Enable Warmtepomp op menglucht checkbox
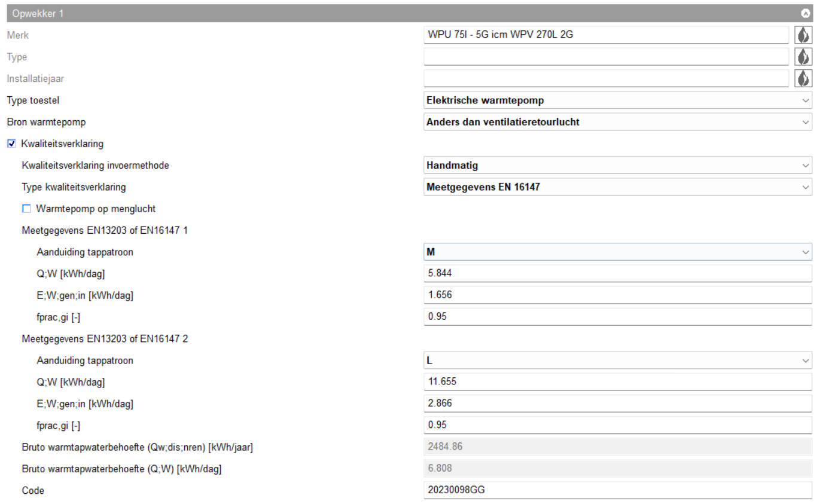 tap(26, 209)
